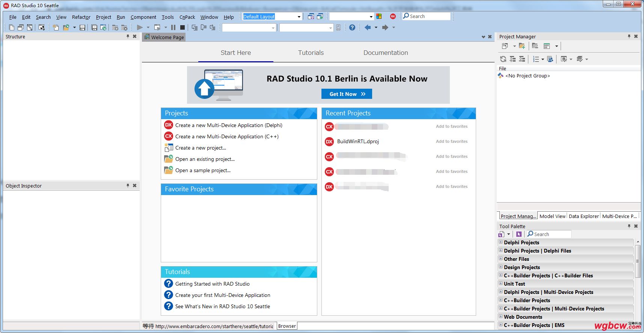
Task: Click Open a sample project link
Action: 203,170
